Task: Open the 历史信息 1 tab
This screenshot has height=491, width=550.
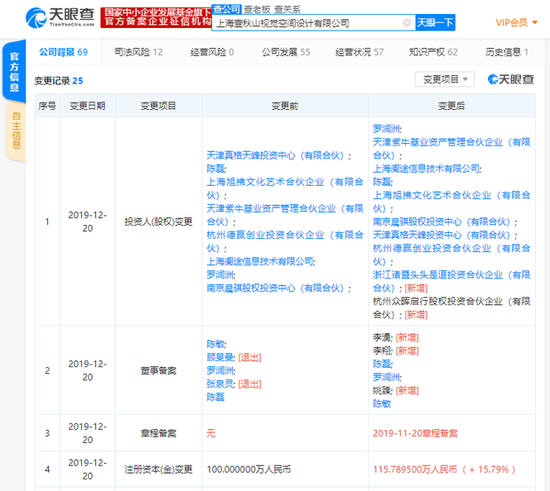Action: coord(507,52)
